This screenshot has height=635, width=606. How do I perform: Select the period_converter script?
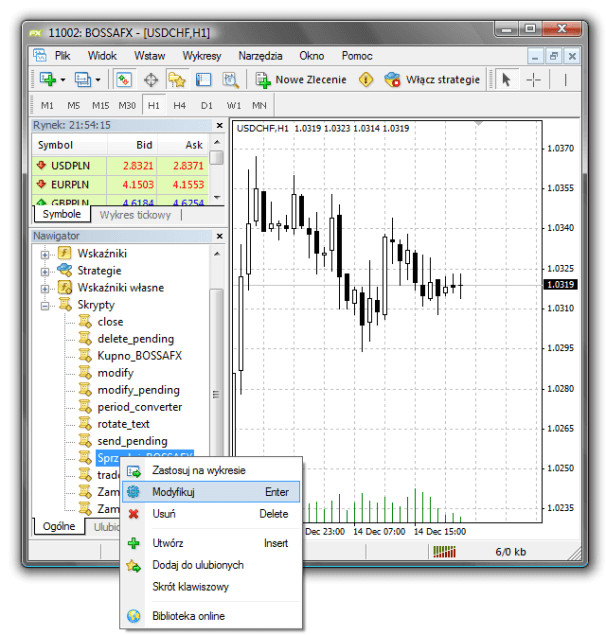pyautogui.click(x=140, y=407)
